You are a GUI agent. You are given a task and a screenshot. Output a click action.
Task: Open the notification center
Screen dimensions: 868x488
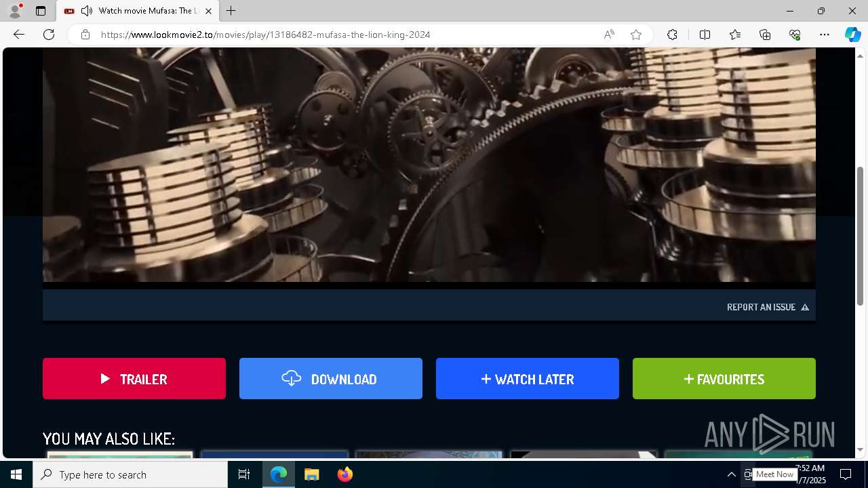846,474
